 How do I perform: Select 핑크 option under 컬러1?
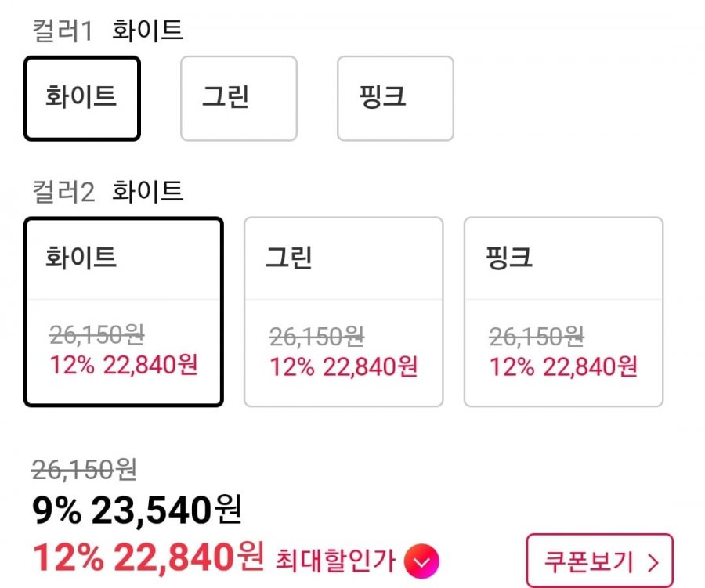pos(396,99)
